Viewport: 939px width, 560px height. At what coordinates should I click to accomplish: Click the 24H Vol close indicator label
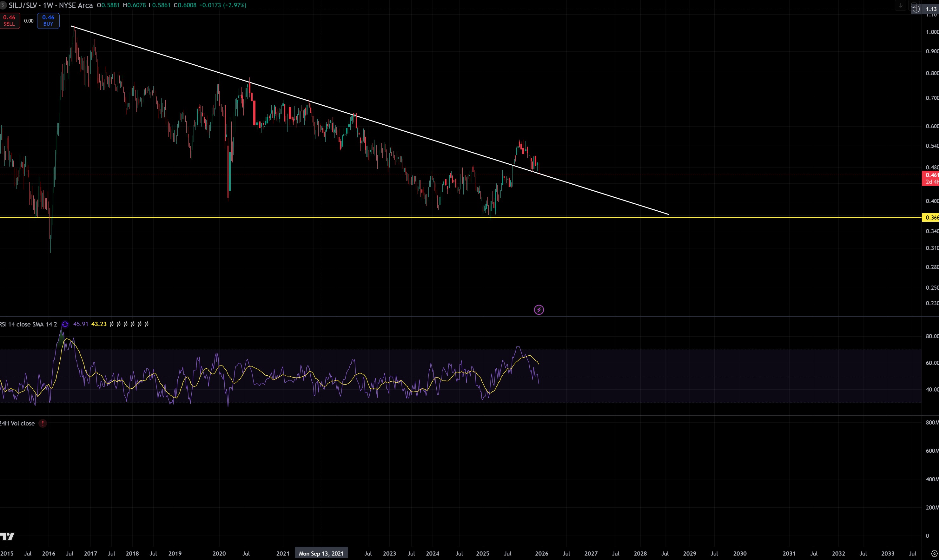tap(17, 423)
